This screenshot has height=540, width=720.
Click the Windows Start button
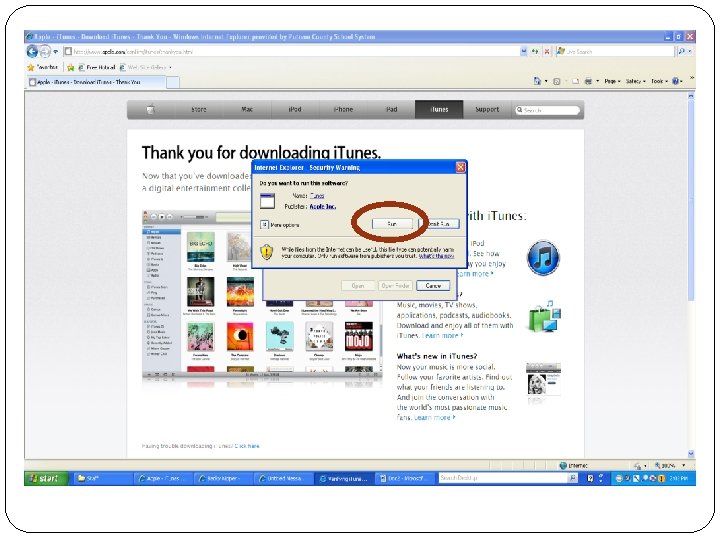click(45, 478)
